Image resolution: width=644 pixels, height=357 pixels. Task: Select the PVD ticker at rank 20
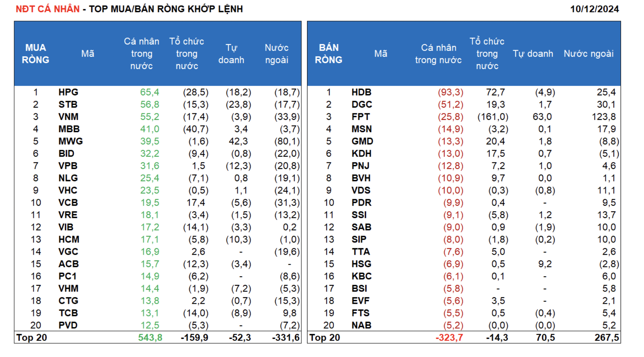click(x=68, y=325)
